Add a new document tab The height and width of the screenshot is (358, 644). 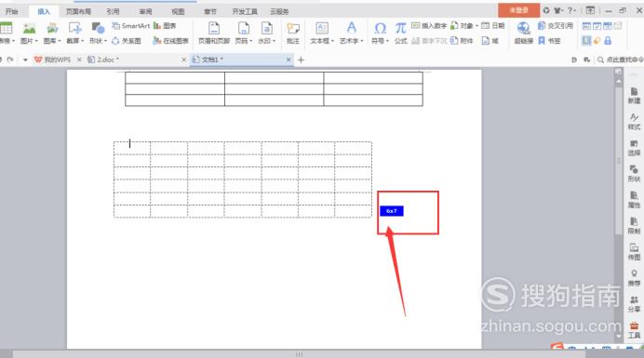tap(301, 60)
